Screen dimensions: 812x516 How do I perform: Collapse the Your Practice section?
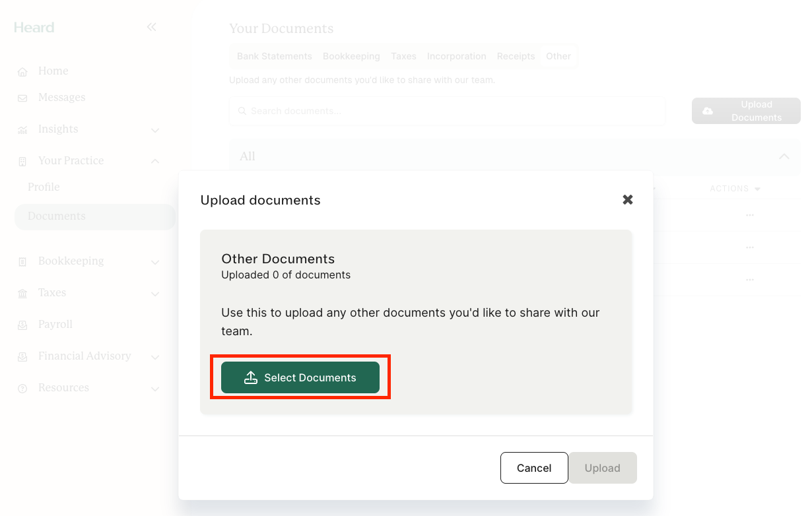point(156,160)
